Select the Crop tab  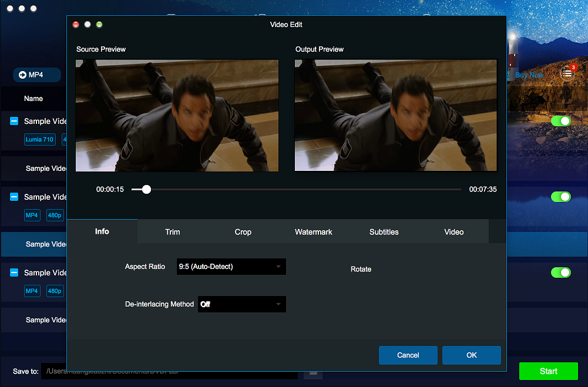coord(243,232)
